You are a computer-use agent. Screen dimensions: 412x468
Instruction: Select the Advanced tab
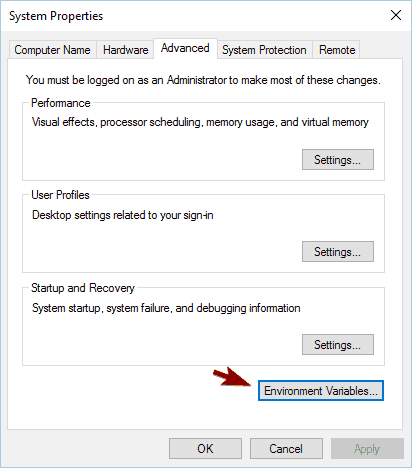pos(185,48)
